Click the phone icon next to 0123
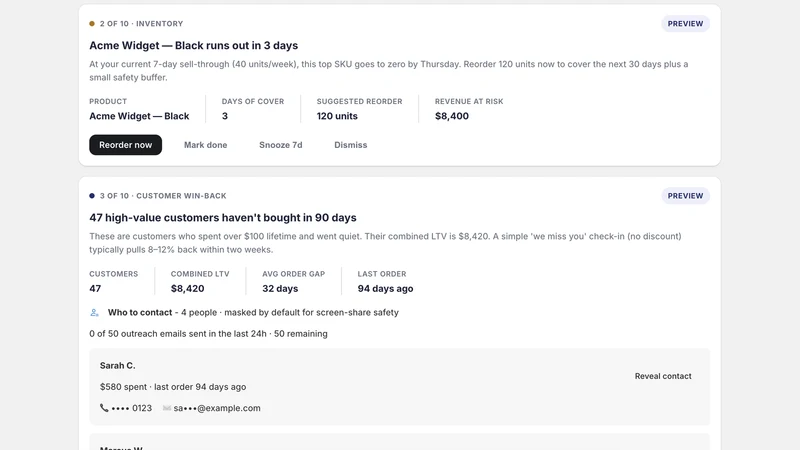 point(104,408)
